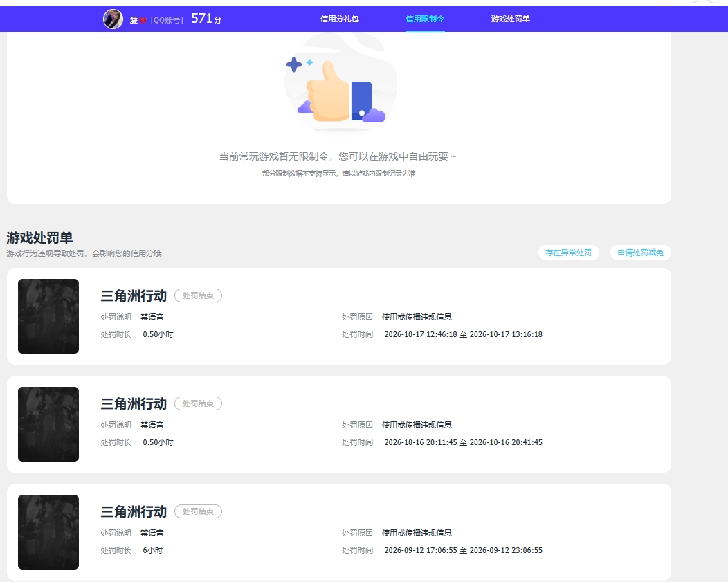Image resolution: width=728 pixels, height=582 pixels.
Task: Click the 6小时 penalty duration value
Action: click(x=153, y=550)
